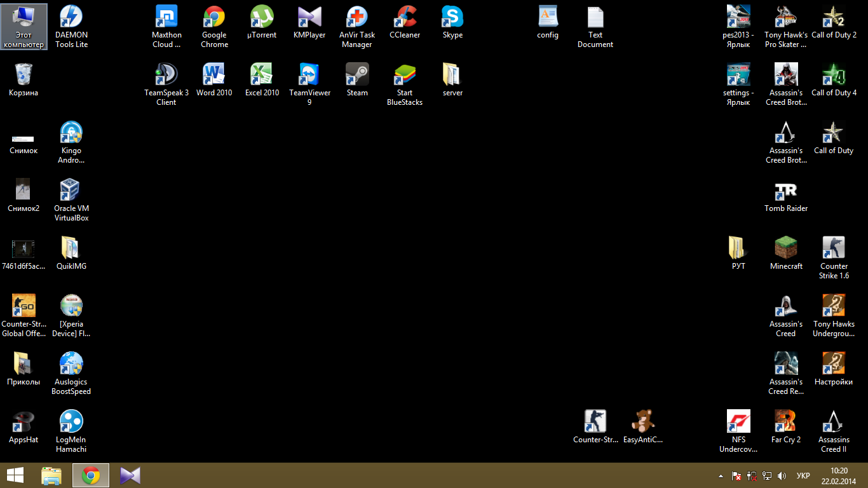
Task: Select the LogMeIn Hamachi shortcut
Action: (x=71, y=431)
